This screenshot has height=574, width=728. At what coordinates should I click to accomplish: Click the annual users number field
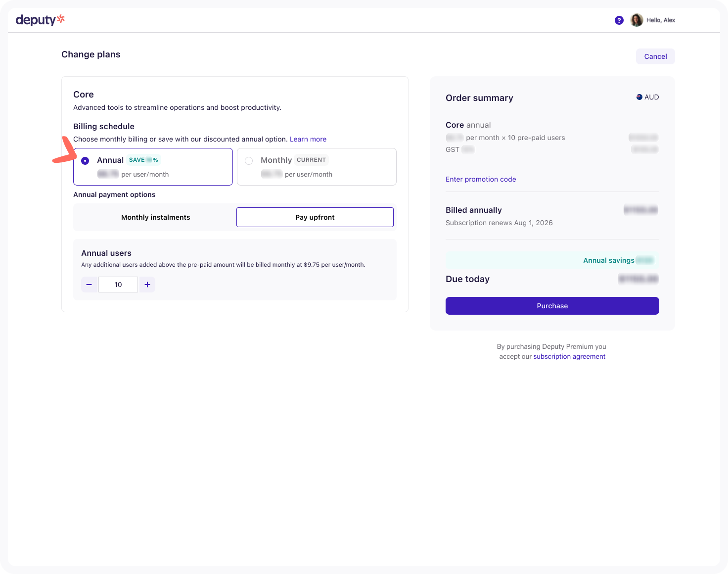pos(118,285)
